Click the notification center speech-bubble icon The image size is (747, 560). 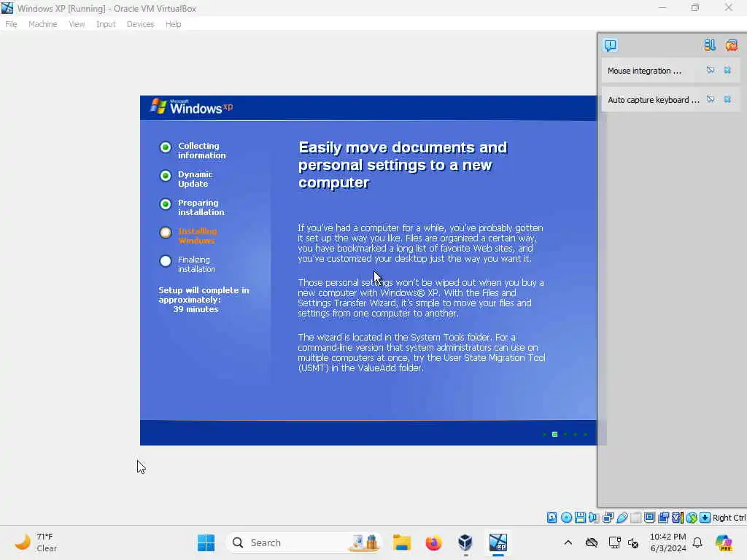[611, 45]
